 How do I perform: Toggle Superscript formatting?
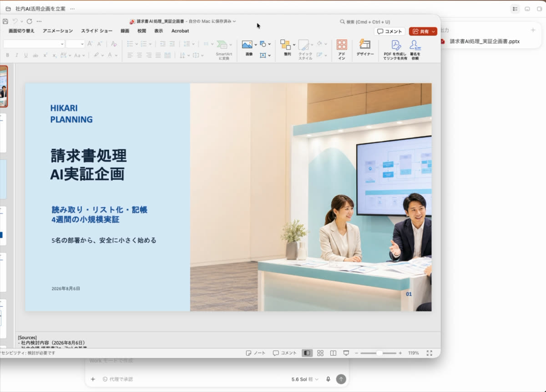[x=45, y=55]
